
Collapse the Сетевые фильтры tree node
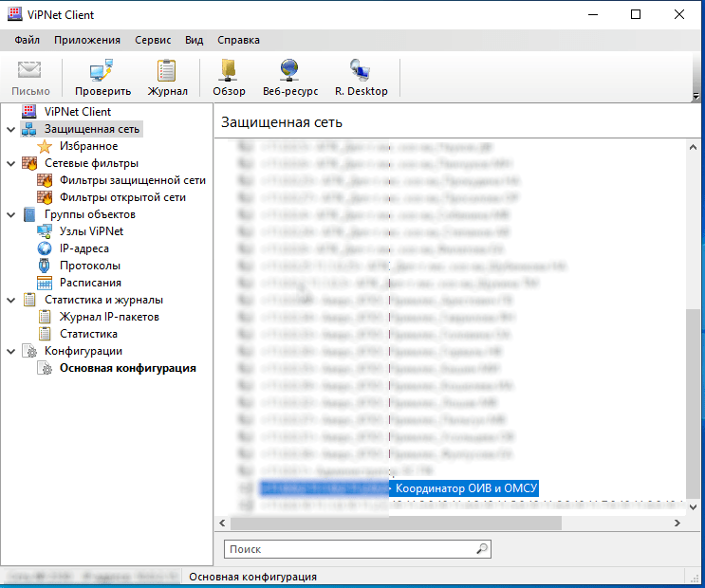(10, 164)
